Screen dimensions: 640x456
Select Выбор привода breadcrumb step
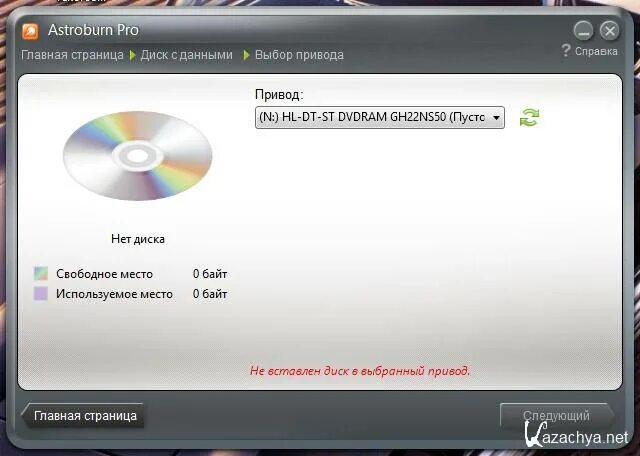click(299, 55)
